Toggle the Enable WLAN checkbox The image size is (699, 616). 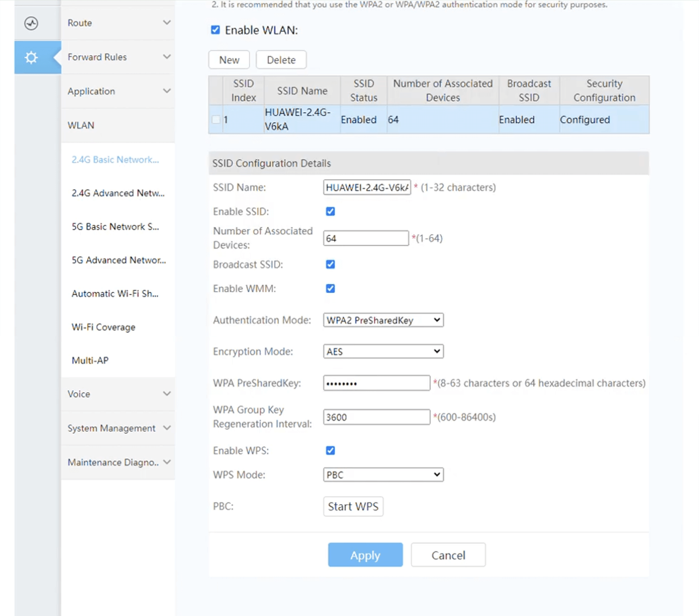coord(215,30)
